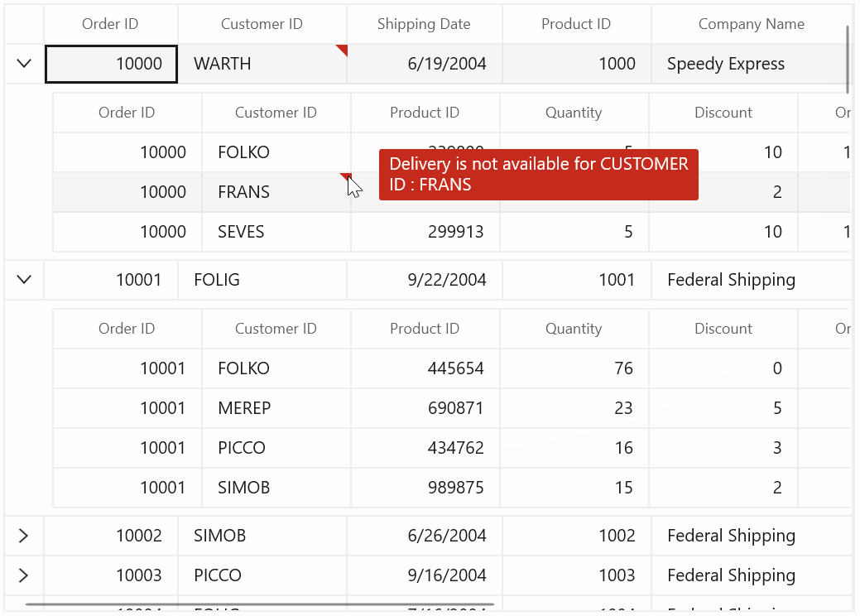The width and height of the screenshot is (860, 616).
Task: Select the WARTH customer cell
Action: point(262,64)
